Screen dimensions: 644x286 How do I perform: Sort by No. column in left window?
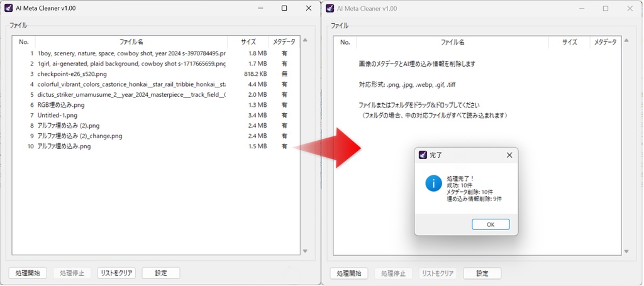tap(24, 42)
